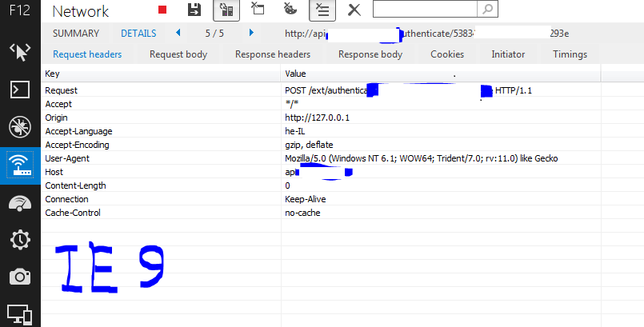Screen dimensions: 644x327
Task: Open the Cookies tab
Action: tap(447, 54)
